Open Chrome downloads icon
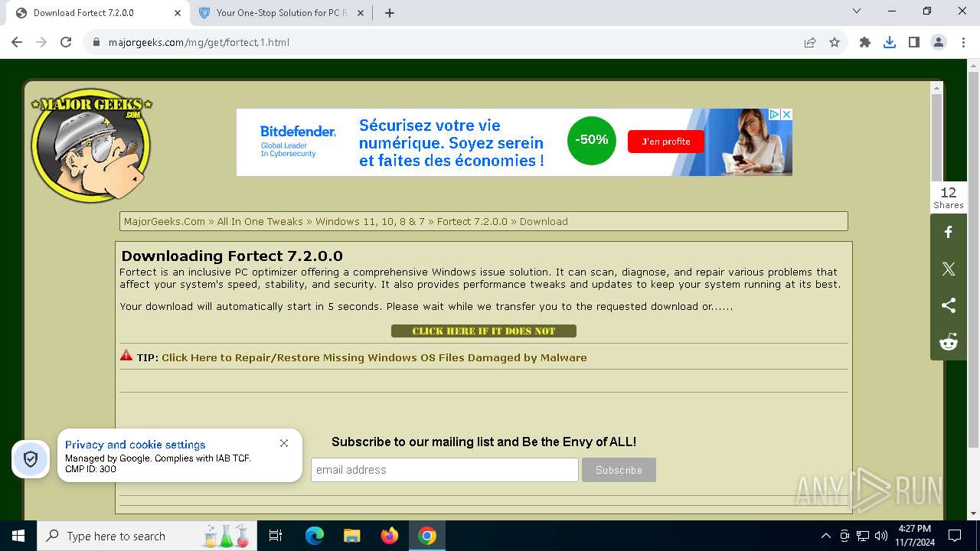This screenshot has width=980, height=551. pos(890,42)
